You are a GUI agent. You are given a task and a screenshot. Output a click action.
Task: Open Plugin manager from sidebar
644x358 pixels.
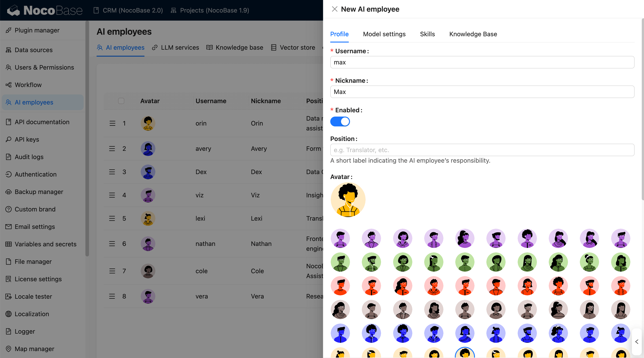coord(37,30)
